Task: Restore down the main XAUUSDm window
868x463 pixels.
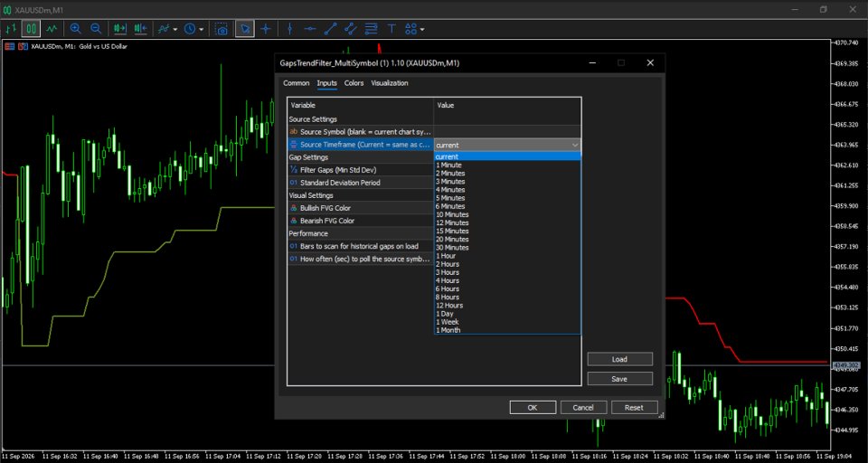Action: tap(823, 9)
